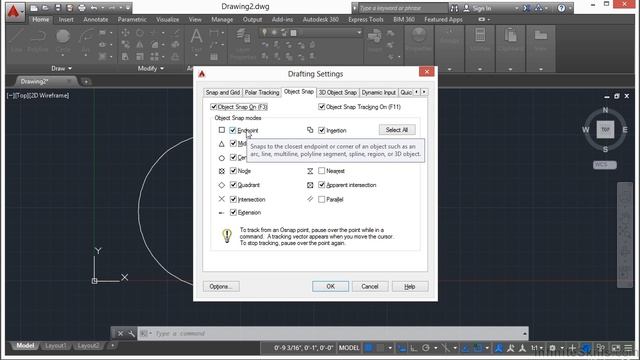
Task: Open the Annotate ribbon tab
Action: [96, 19]
